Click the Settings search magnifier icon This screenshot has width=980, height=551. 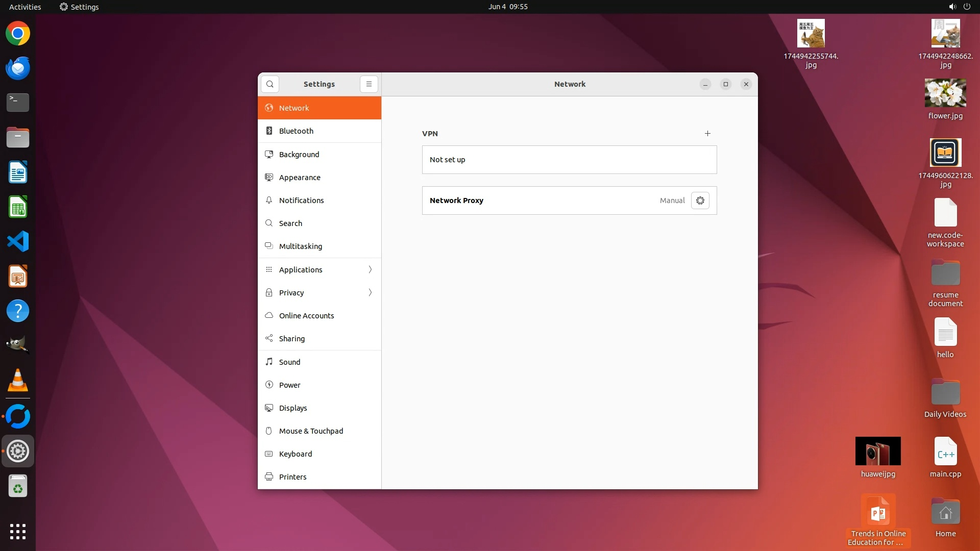tap(270, 84)
